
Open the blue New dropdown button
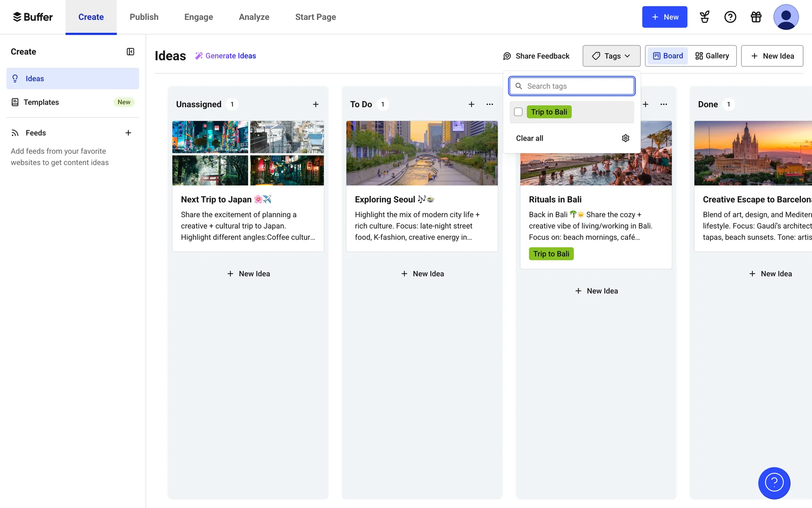coord(664,17)
